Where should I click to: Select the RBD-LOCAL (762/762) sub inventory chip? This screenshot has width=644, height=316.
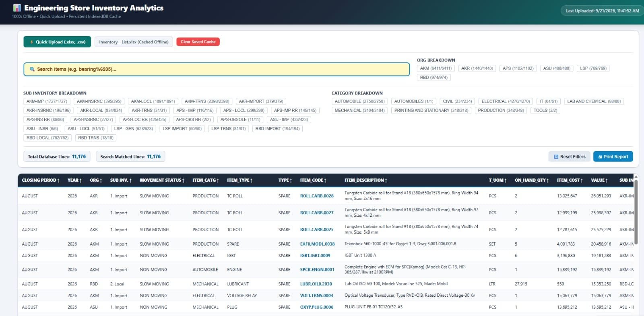(x=47, y=137)
